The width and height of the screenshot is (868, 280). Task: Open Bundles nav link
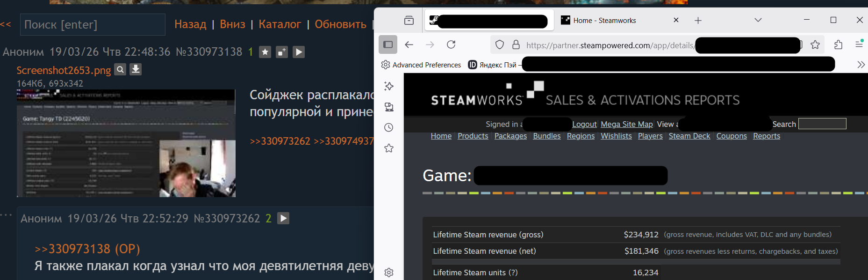coord(547,136)
